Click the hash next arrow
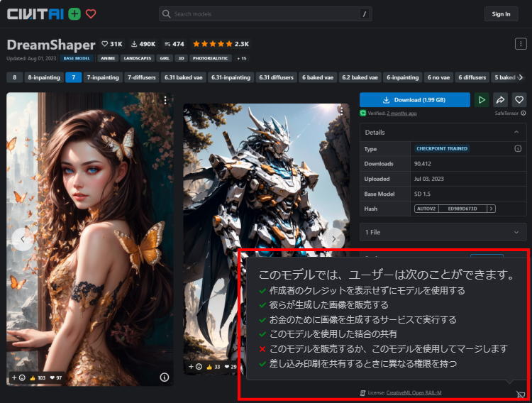The width and height of the screenshot is (532, 403). point(492,209)
